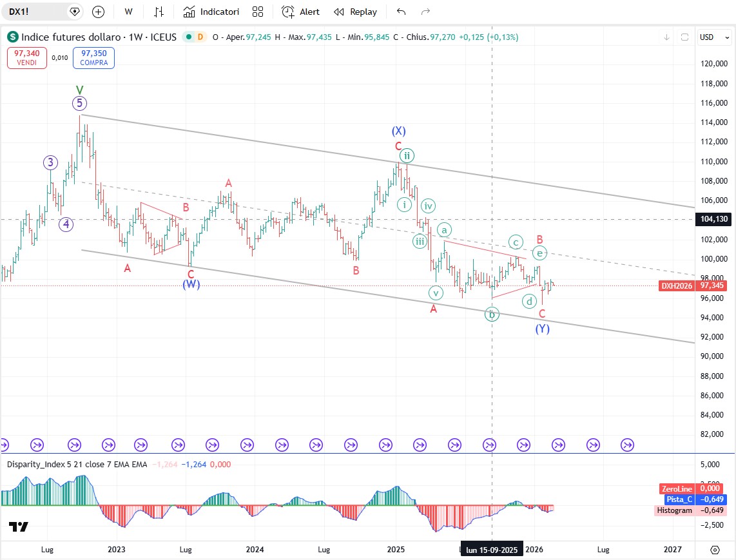
Task: Click the Disparity_Index indicator legend title
Action: coord(77,464)
